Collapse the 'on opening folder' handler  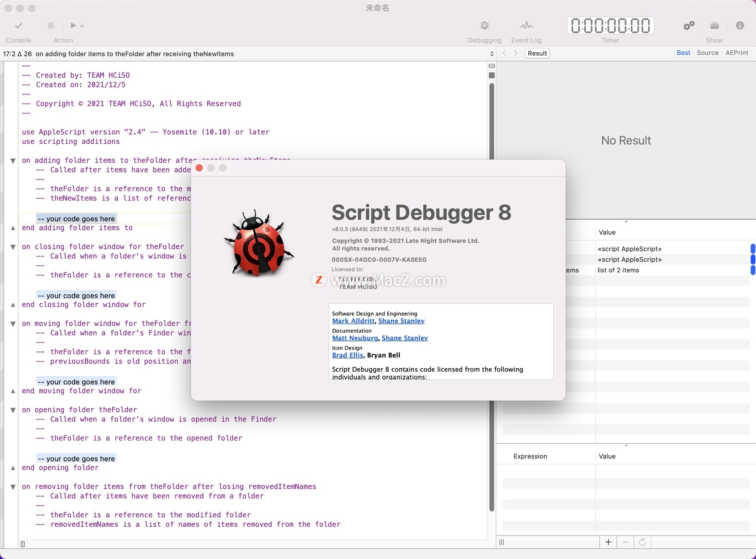(13, 410)
